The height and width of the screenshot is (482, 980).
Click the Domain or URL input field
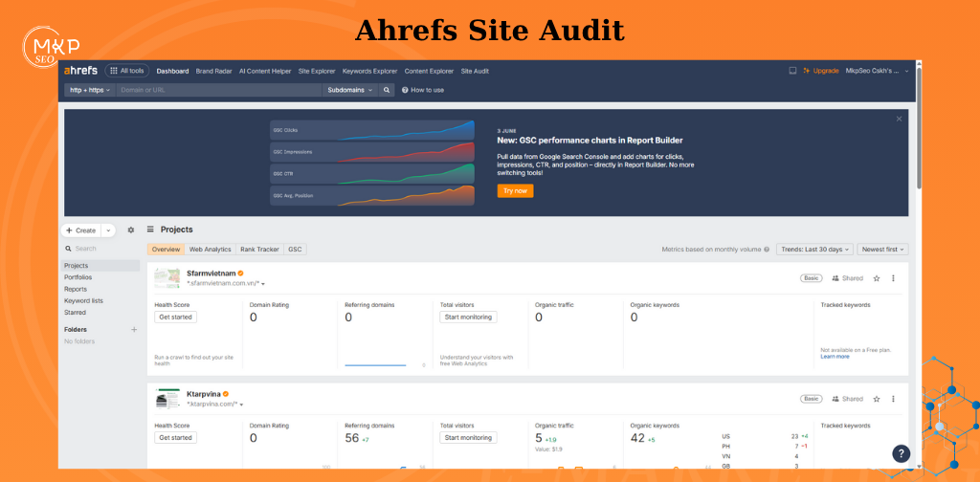pos(218,90)
